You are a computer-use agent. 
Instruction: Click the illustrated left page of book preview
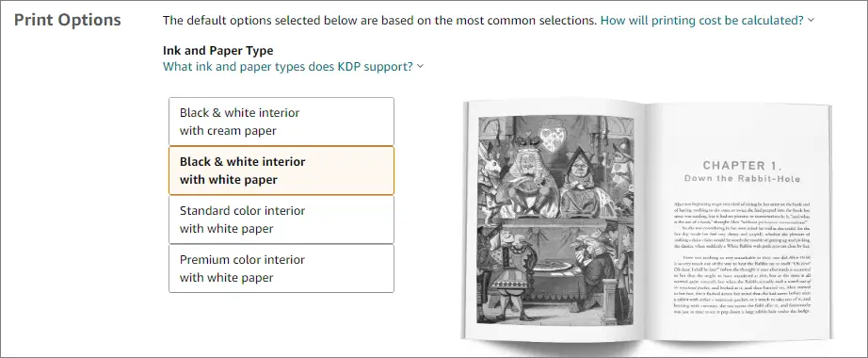tap(555, 220)
